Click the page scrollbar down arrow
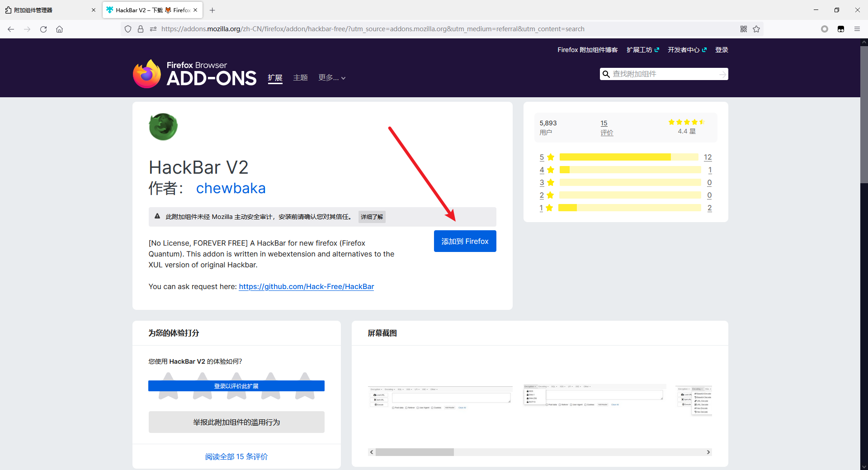This screenshot has width=868, height=470. pos(864,466)
